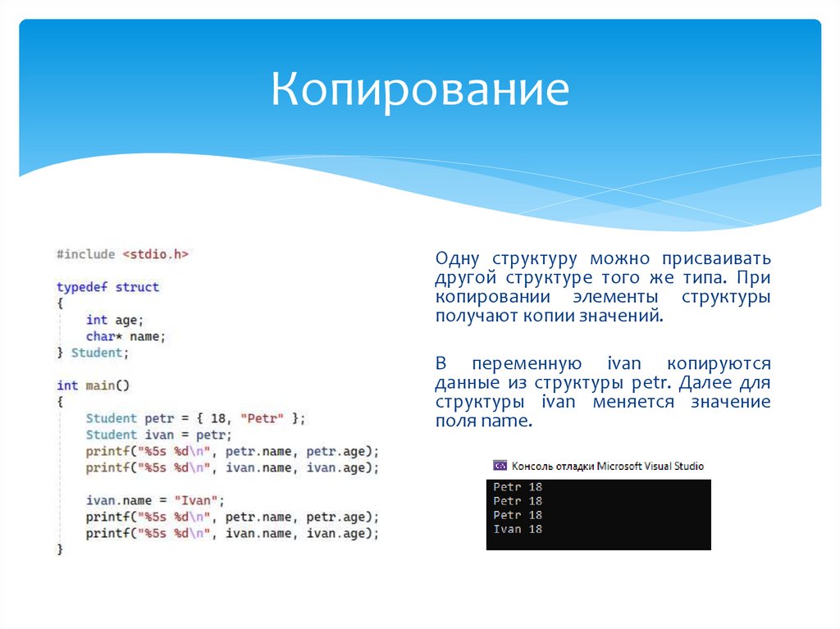Select the #include <stdio.h> directive
The height and width of the screenshot is (629, 840).
[121, 253]
